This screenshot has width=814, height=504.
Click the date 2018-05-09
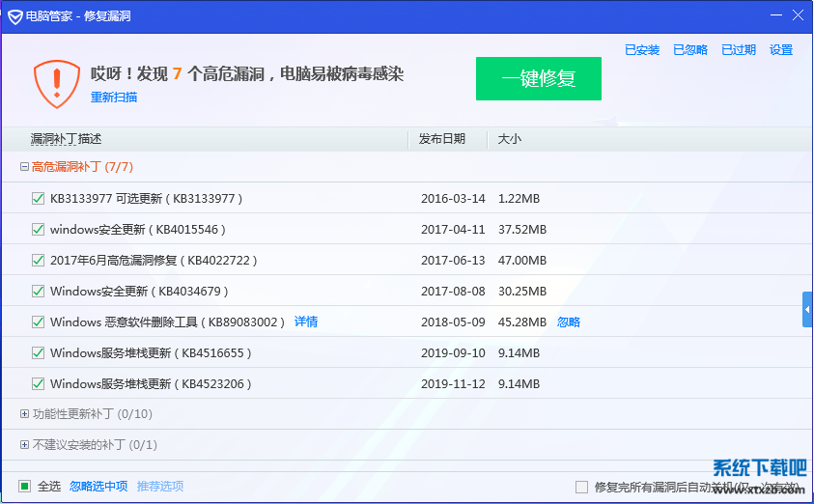(x=453, y=322)
